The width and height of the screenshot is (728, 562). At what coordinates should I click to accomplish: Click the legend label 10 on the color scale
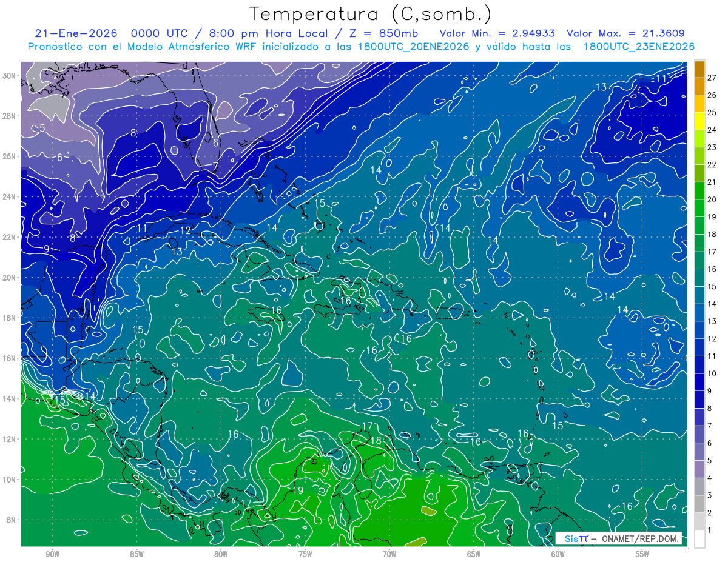point(712,373)
